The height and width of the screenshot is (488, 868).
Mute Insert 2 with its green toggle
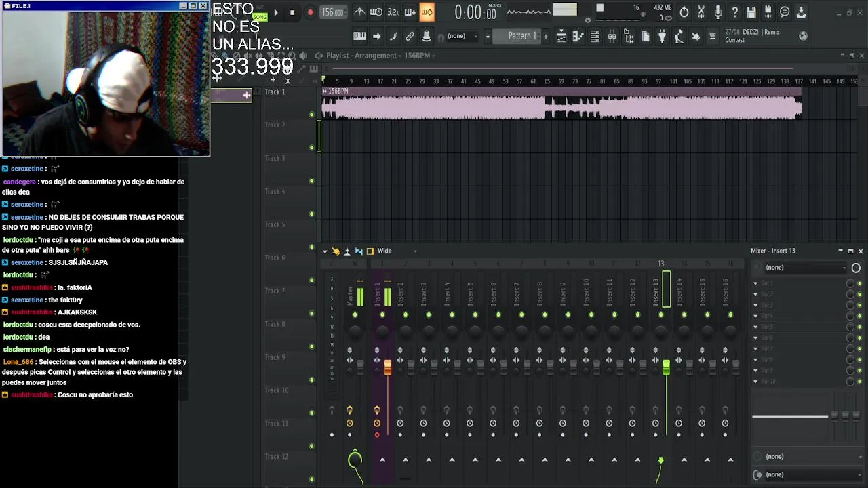406,314
